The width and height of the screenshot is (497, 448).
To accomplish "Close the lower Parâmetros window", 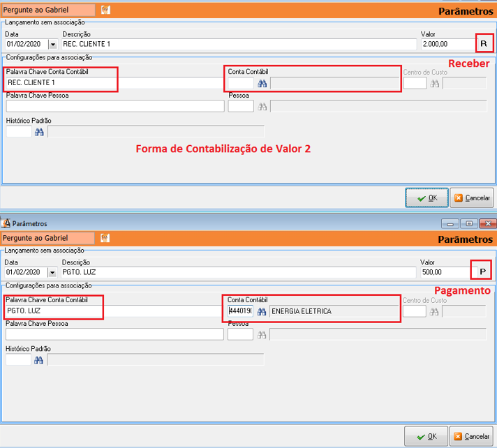I will click(x=488, y=224).
